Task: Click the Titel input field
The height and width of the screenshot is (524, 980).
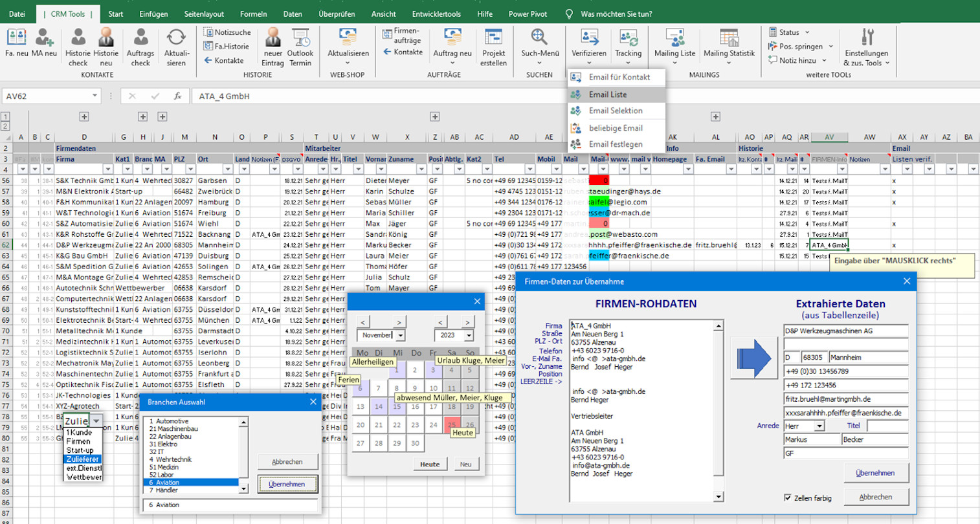Action: pyautogui.click(x=887, y=426)
